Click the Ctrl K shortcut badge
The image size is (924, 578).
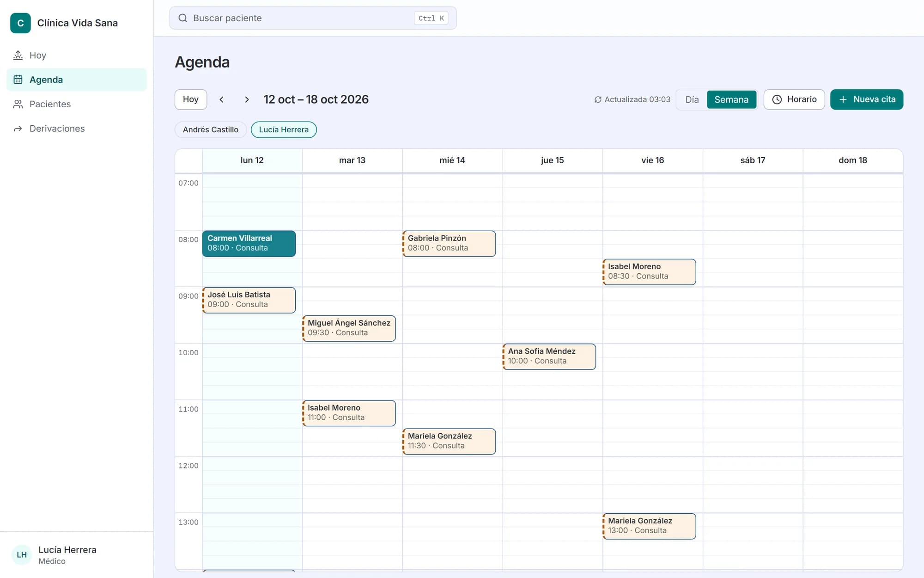[431, 18]
